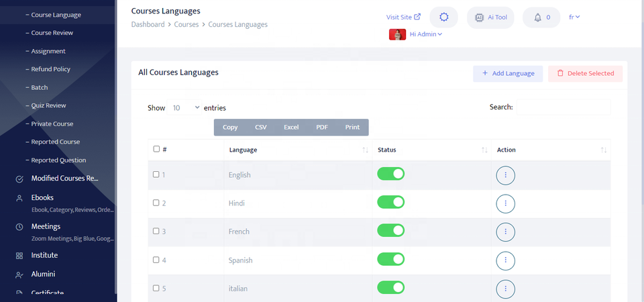Open action menu for Hindi row
Image resolution: width=644 pixels, height=302 pixels.
(506, 203)
